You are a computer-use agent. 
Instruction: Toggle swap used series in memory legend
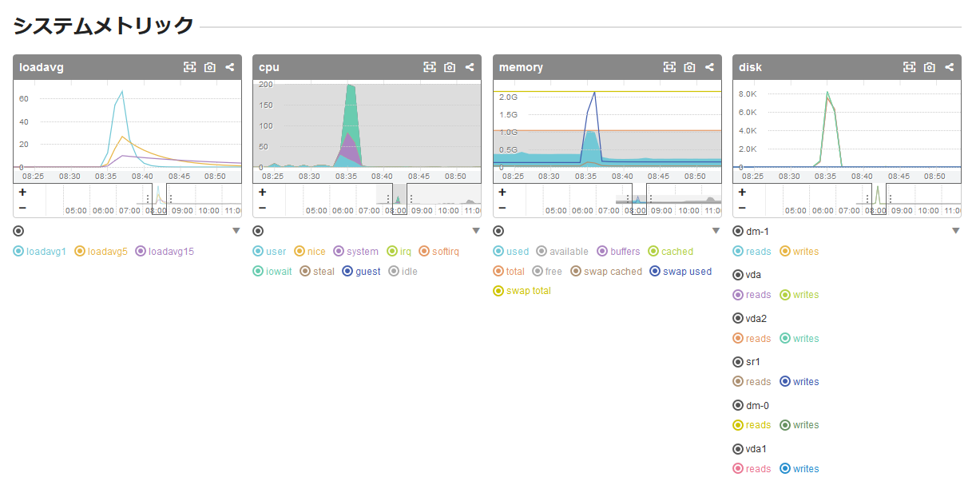point(657,272)
